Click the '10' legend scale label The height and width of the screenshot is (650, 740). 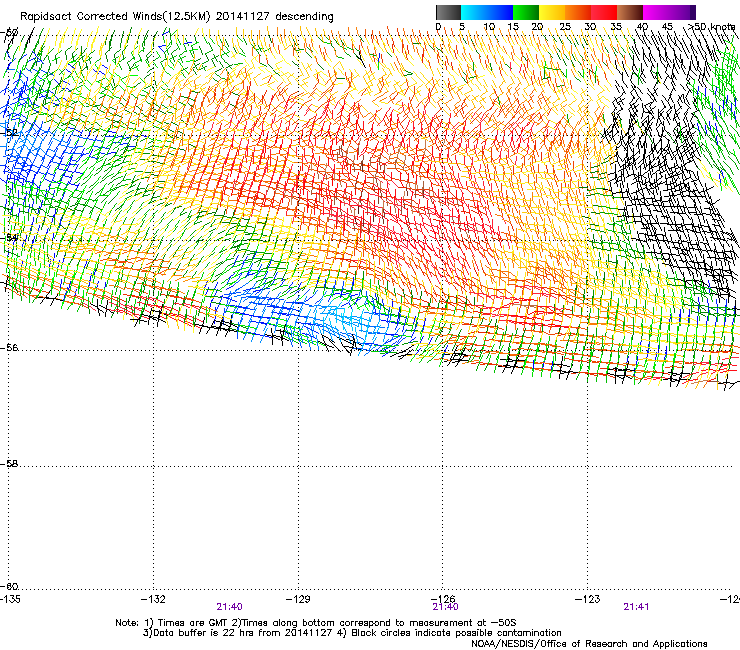click(x=489, y=27)
